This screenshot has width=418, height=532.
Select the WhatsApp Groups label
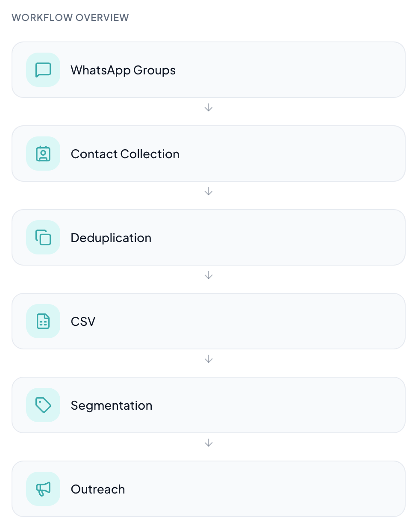123,70
